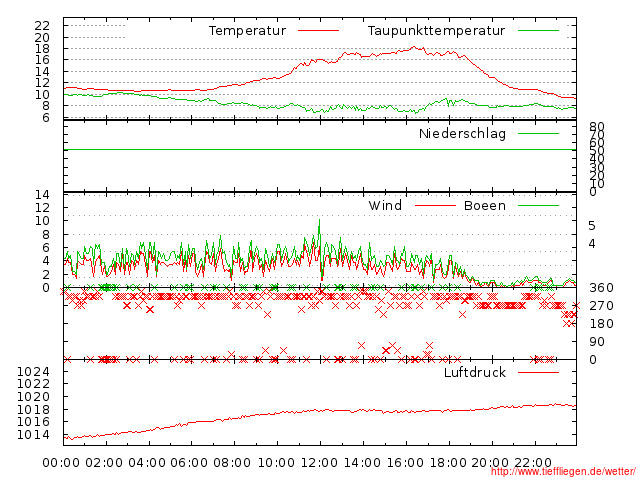Click the Niederschlag legend label
Viewport: 640px width, 480px height.
462,133
